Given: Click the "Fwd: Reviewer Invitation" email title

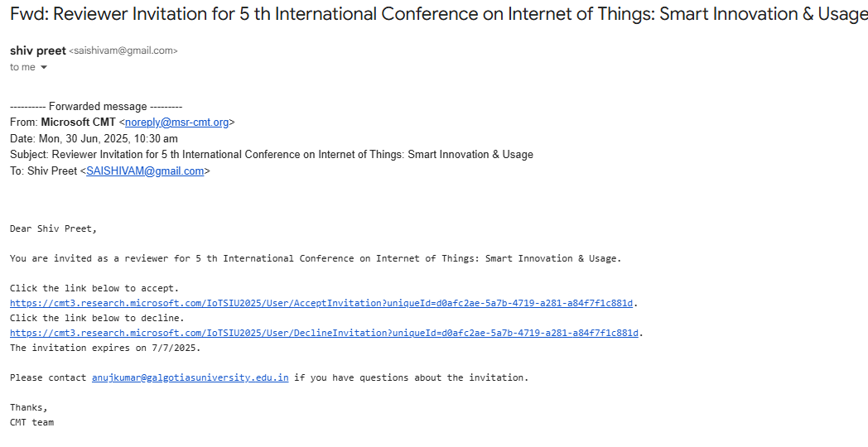Looking at the screenshot, I should coord(438,14).
